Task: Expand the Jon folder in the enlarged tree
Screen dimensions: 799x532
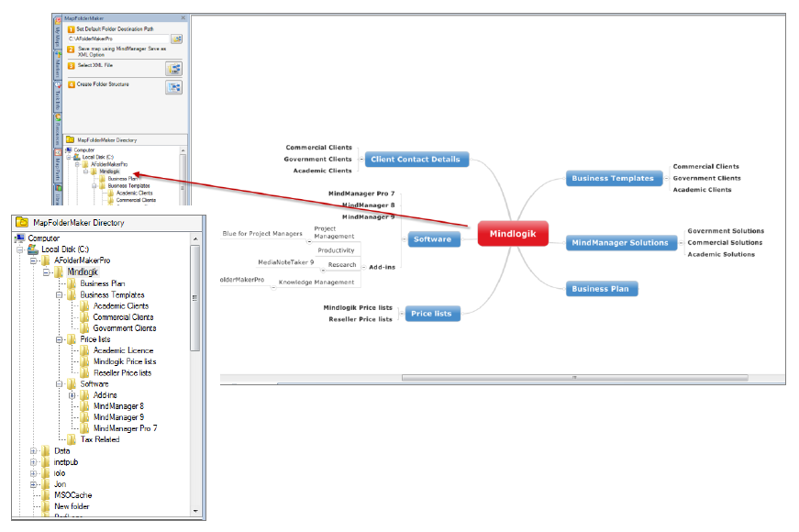Action: pyautogui.click(x=34, y=484)
